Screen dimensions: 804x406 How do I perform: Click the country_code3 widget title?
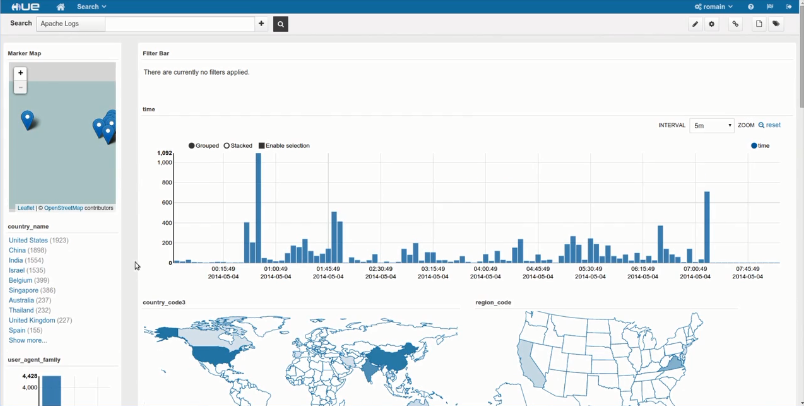coord(164,302)
